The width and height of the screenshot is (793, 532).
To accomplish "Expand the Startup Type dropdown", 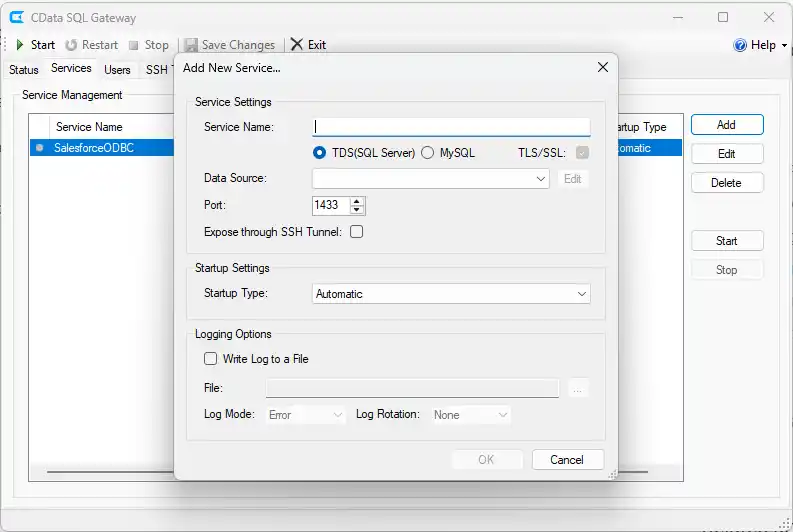I will coord(581,294).
